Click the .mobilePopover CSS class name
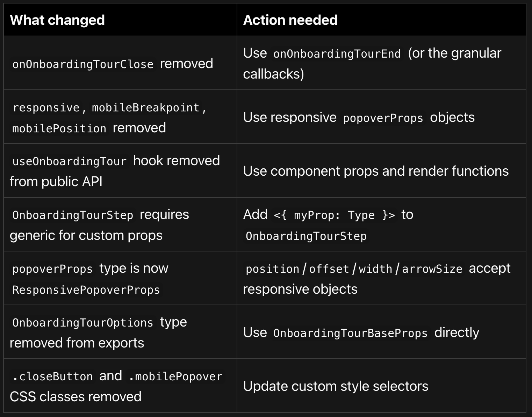 tap(175, 376)
